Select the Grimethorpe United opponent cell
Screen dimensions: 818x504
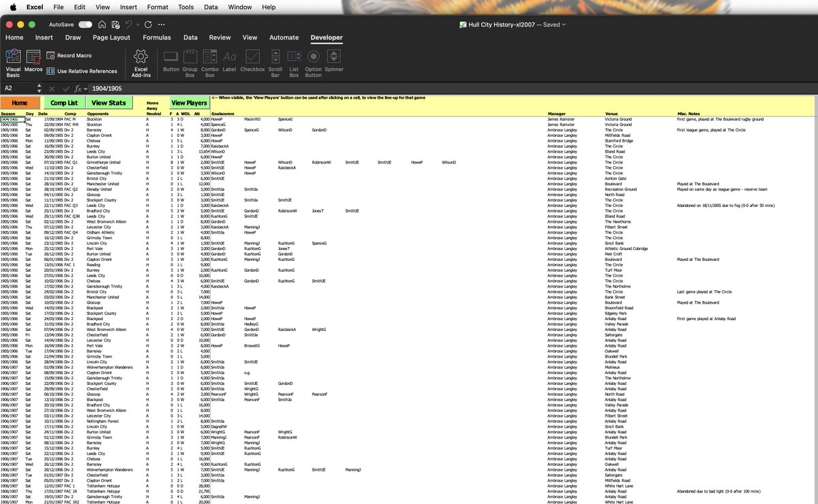pos(105,162)
